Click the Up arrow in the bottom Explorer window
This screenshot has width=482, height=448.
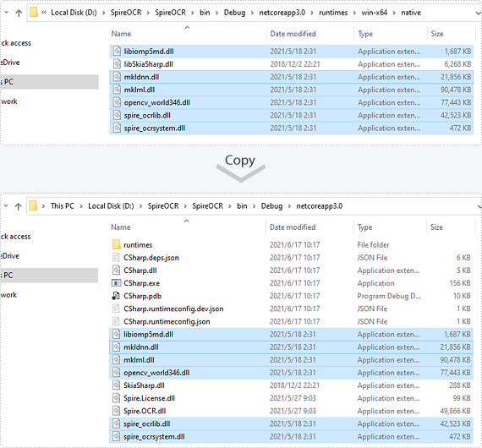(x=19, y=206)
